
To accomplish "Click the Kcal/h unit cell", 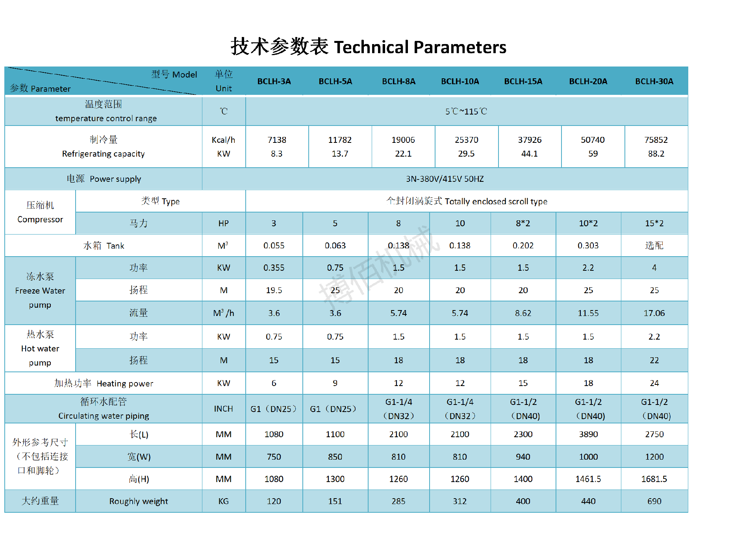I will click(223, 140).
